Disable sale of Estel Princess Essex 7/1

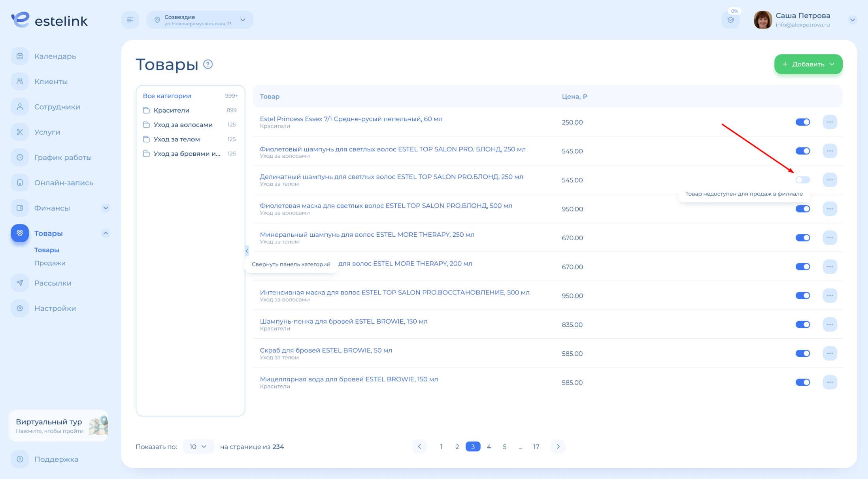(x=803, y=122)
